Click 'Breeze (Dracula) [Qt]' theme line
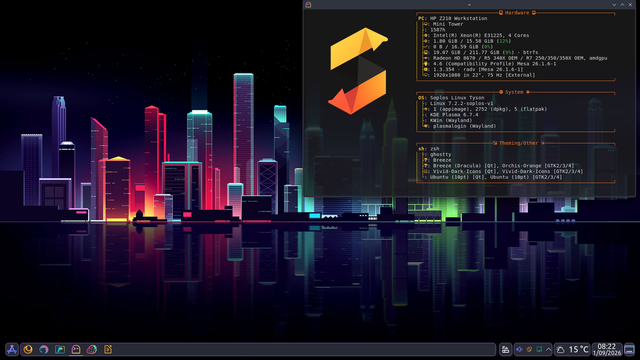The image size is (640, 360). [x=503, y=166]
